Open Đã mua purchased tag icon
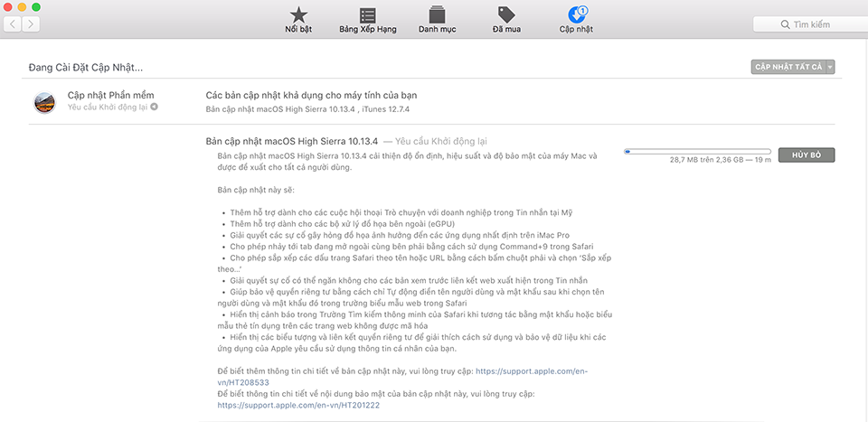The image size is (868, 422). point(506,14)
